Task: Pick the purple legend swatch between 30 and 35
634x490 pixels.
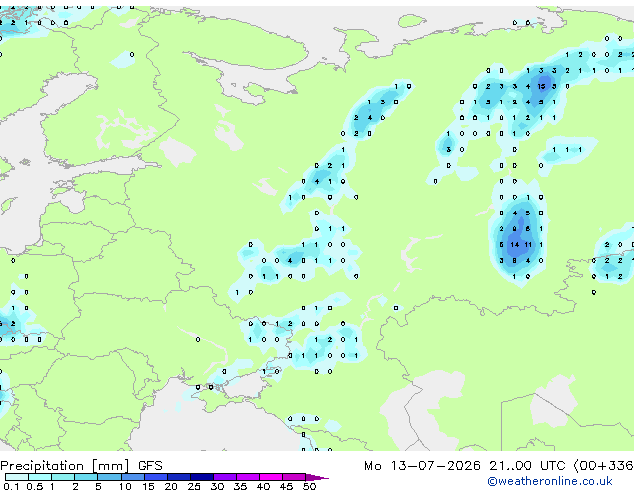Action: click(x=225, y=477)
